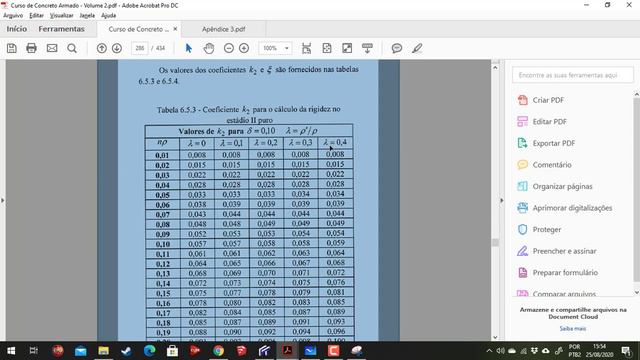Open the find text magnifier icon

pos(72,48)
